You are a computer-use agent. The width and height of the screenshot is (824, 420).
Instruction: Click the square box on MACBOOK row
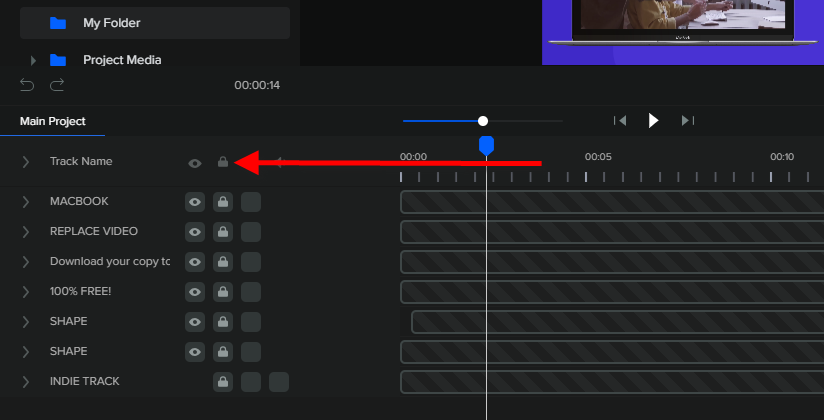251,202
